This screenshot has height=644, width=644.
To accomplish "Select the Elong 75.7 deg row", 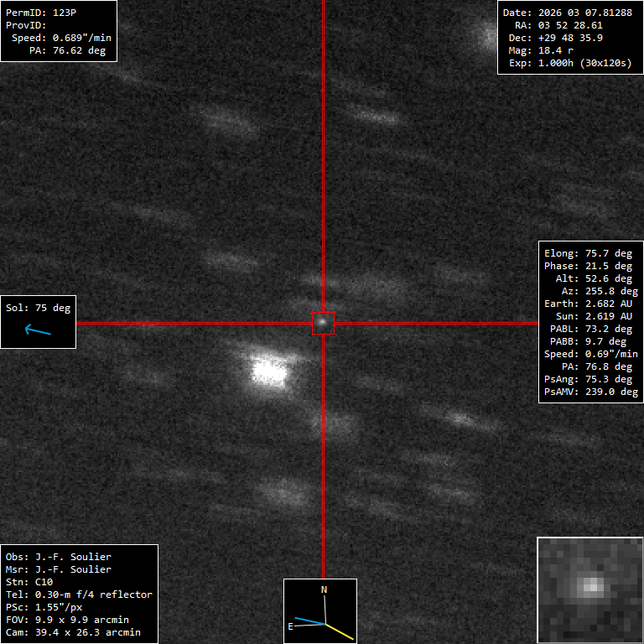I will point(588,253).
